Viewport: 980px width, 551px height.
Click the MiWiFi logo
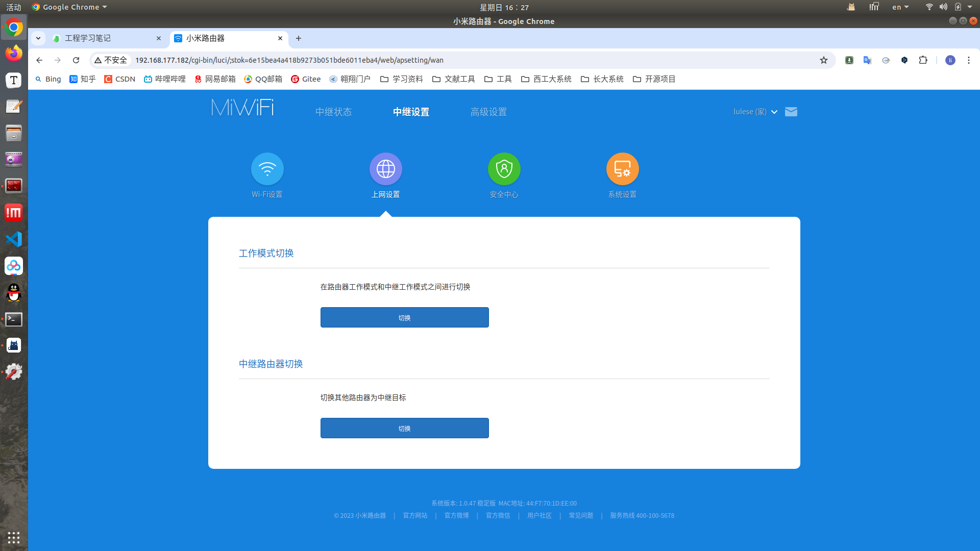click(242, 108)
